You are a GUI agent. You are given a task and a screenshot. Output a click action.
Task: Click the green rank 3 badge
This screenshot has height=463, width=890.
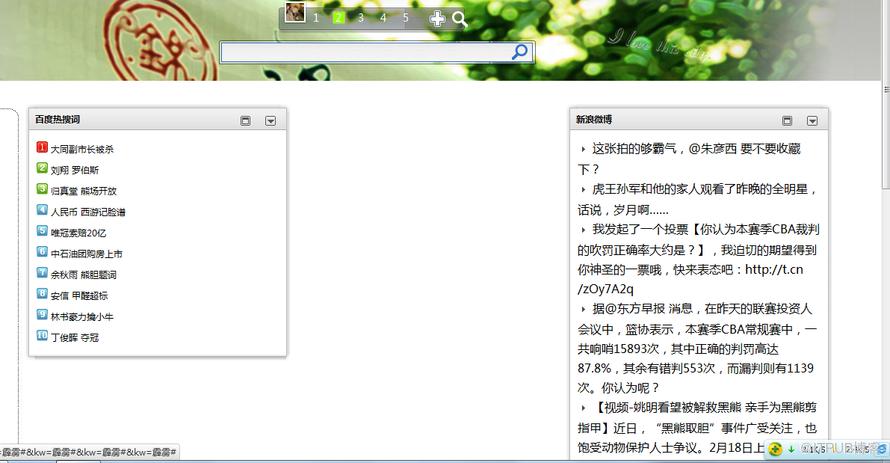[42, 189]
